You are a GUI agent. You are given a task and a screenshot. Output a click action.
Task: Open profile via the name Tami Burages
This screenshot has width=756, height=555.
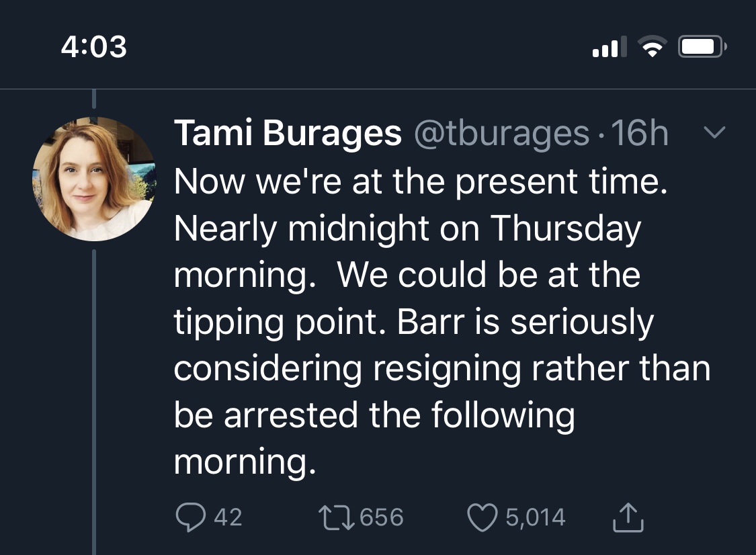288,134
